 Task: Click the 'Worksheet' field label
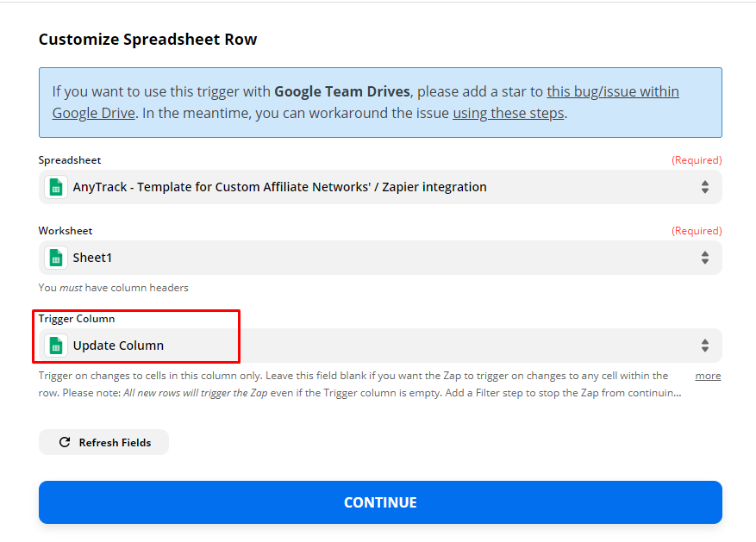click(66, 231)
